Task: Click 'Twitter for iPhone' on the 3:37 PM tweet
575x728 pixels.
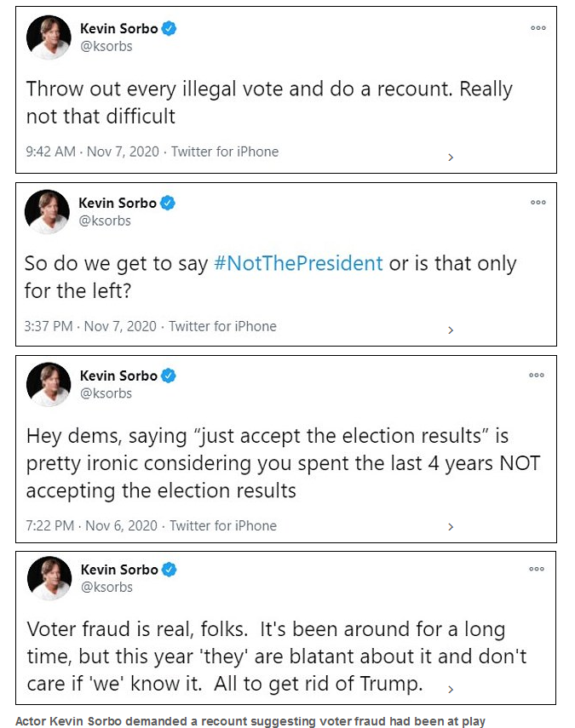Action: [222, 326]
